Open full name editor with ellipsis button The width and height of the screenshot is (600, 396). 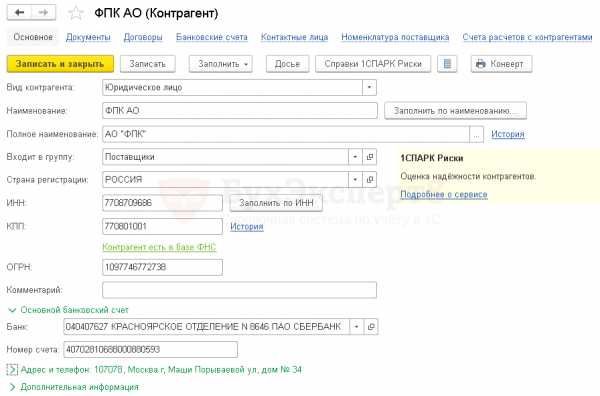point(476,134)
